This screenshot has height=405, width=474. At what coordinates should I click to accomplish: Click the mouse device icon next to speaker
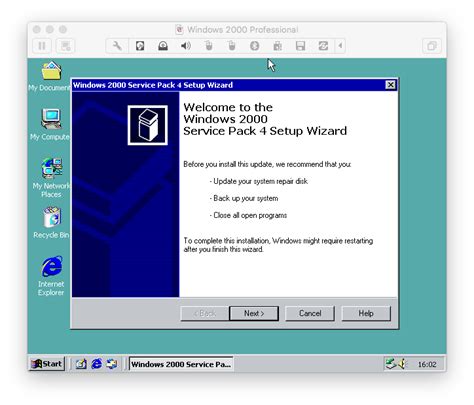pos(209,46)
